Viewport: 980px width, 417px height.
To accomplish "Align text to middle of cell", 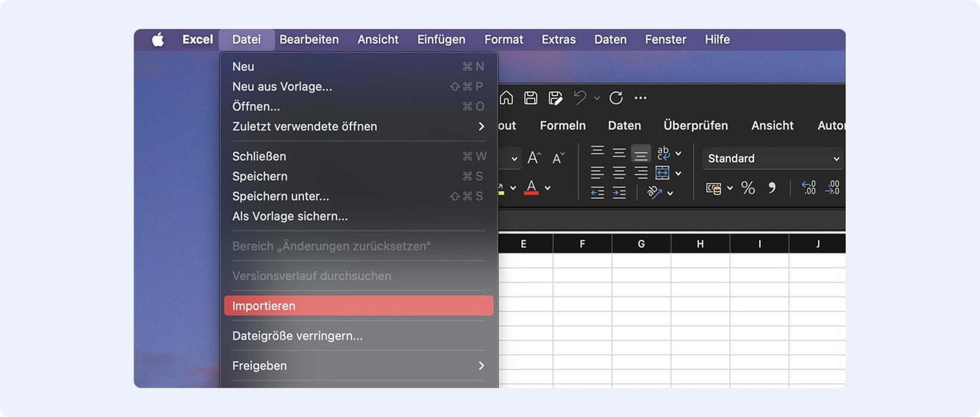I will pos(619,153).
